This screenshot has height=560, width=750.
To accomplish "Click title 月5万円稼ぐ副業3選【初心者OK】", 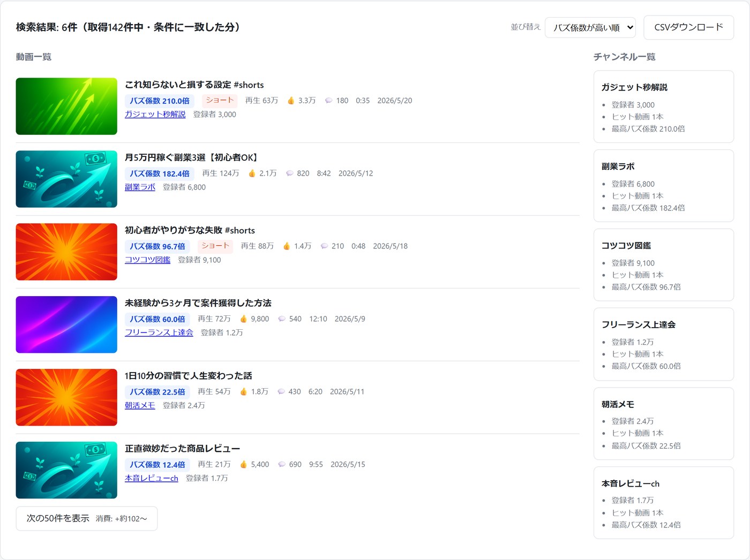I will (193, 157).
